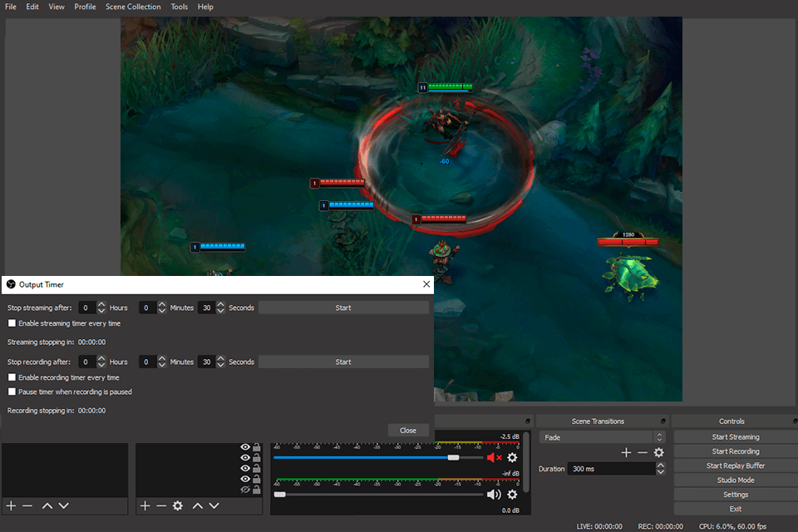Enable recording timer every time
798x532 pixels.
click(10, 377)
